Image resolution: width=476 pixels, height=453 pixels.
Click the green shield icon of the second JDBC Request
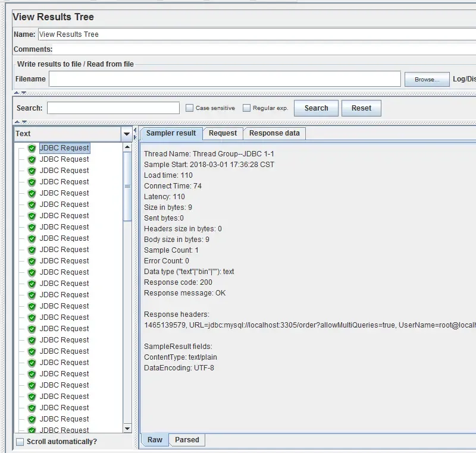coord(32,159)
